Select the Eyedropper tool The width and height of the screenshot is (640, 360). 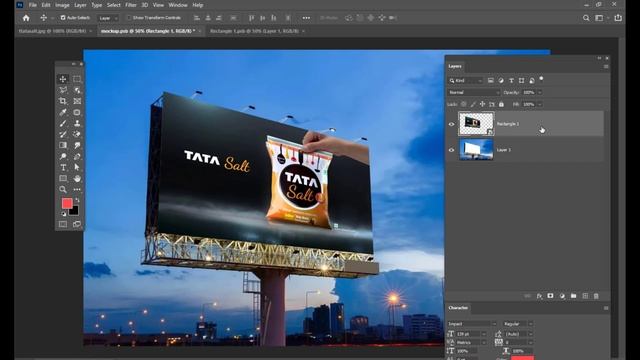tap(63, 112)
